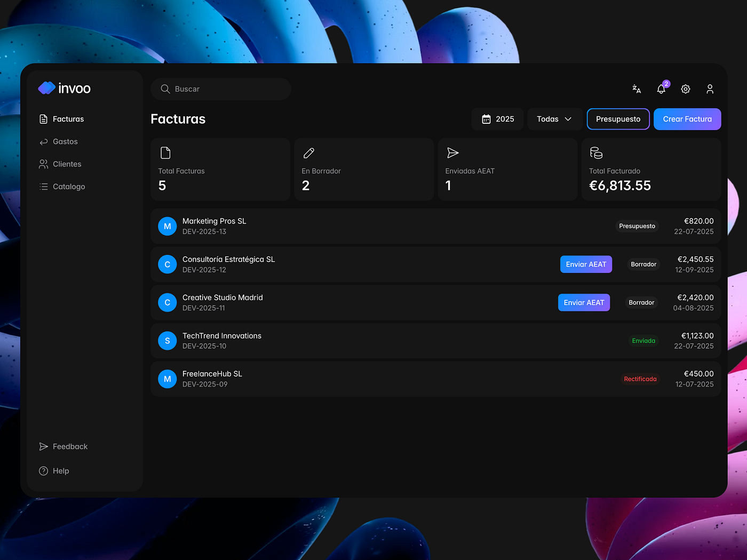Open the user profile icon
The image size is (747, 560).
710,89
